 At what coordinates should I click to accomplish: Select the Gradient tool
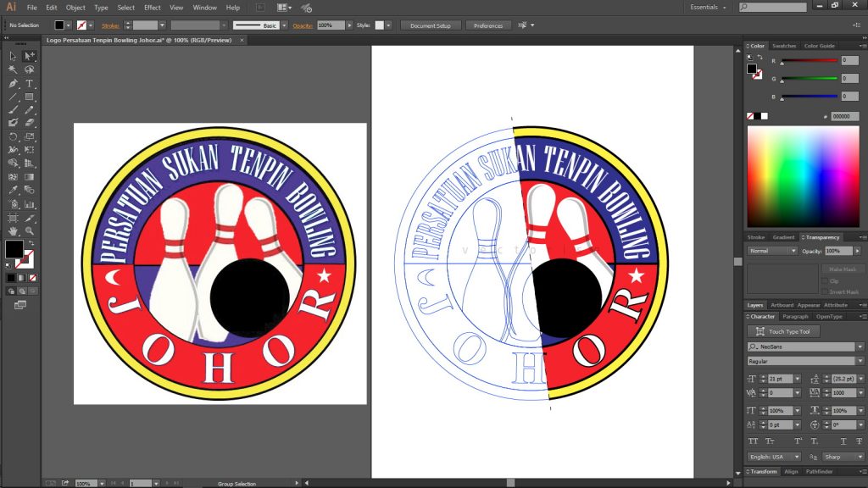30,177
